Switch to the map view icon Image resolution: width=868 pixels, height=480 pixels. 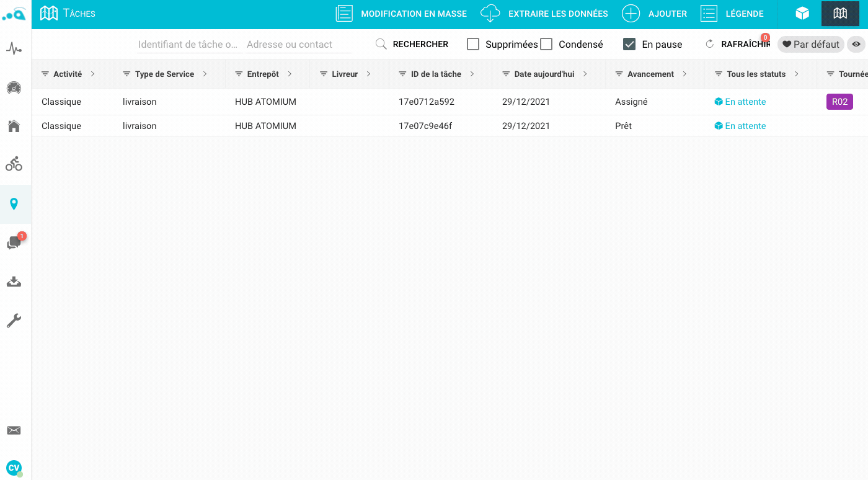840,14
